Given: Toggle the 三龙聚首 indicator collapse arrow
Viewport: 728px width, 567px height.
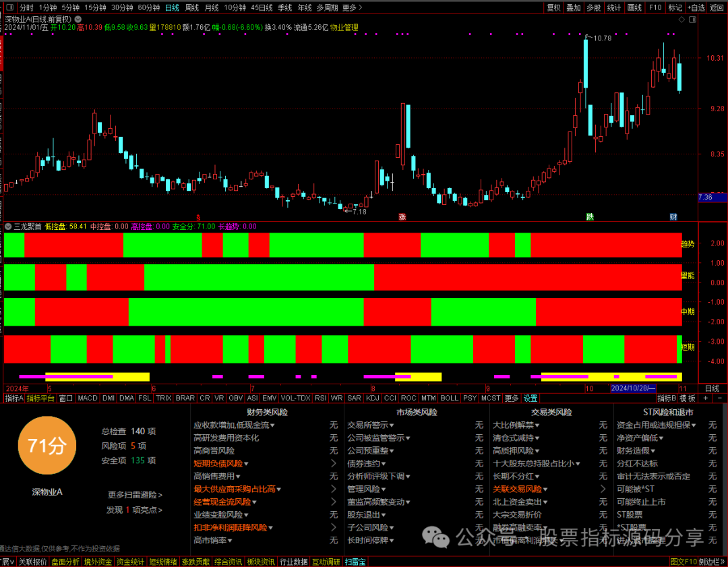Looking at the screenshot, I should tap(8, 227).
